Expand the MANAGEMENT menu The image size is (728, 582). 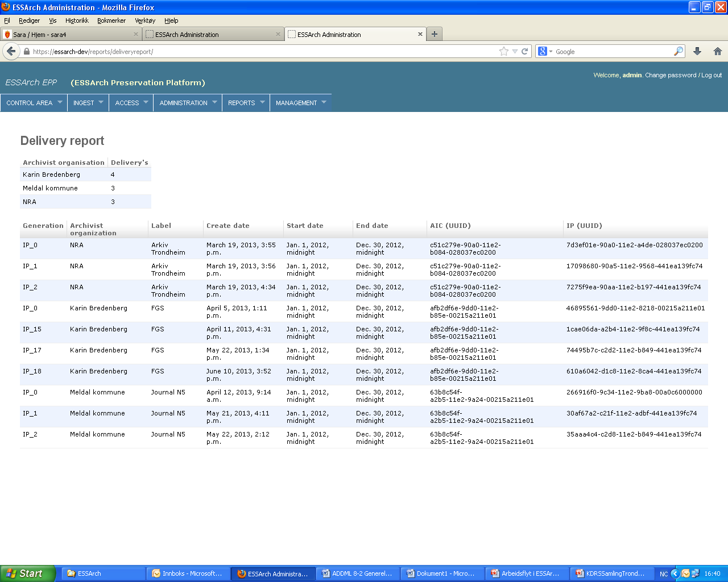(301, 103)
